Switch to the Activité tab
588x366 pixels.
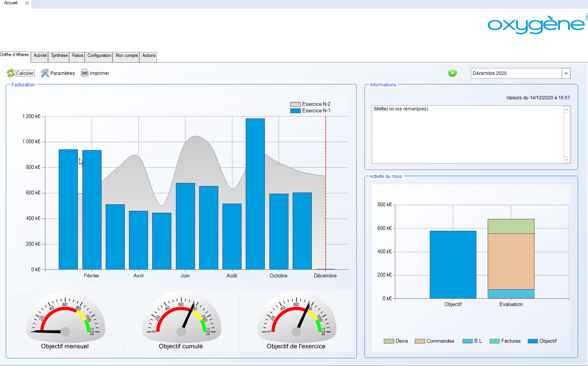click(40, 56)
